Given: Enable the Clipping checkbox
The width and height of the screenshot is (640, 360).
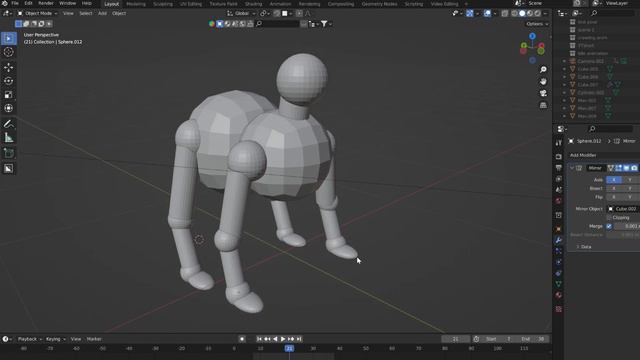Looking at the screenshot, I should click(x=609, y=218).
